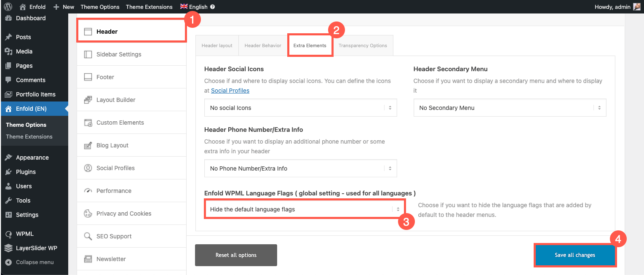Switch to the Header layout tab
This screenshot has width=644, height=275.
(x=217, y=45)
